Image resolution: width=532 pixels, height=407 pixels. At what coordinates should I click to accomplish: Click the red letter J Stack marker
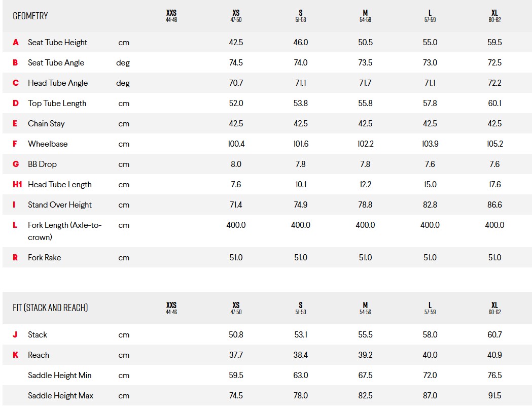[15, 335]
